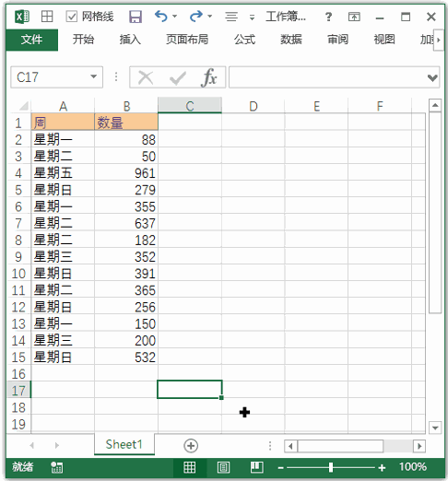Open the customize quick access toolbar dropdown
448x481 pixels.
[x=252, y=18]
